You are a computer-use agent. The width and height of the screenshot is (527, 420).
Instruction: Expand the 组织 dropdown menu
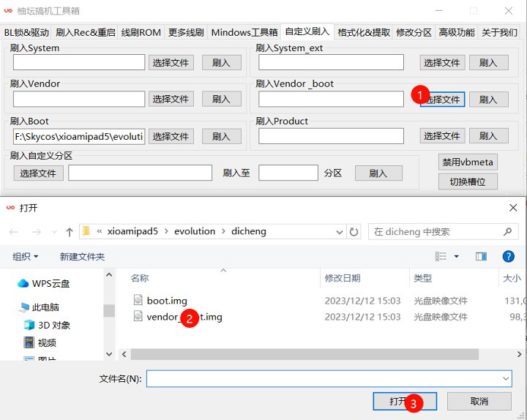[26, 256]
